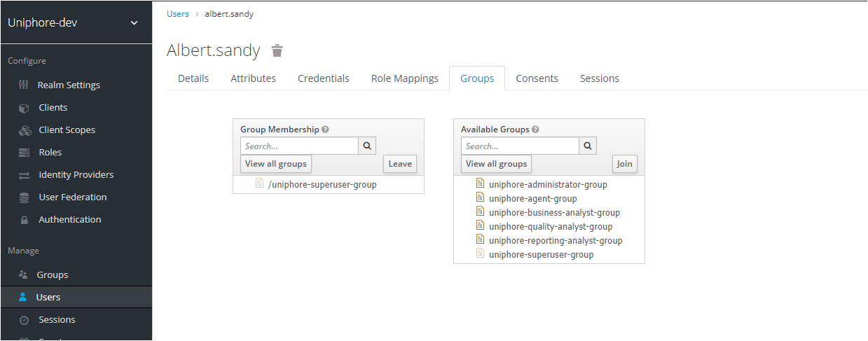
Task: Open Identity Providers in sidebar
Action: (x=76, y=174)
